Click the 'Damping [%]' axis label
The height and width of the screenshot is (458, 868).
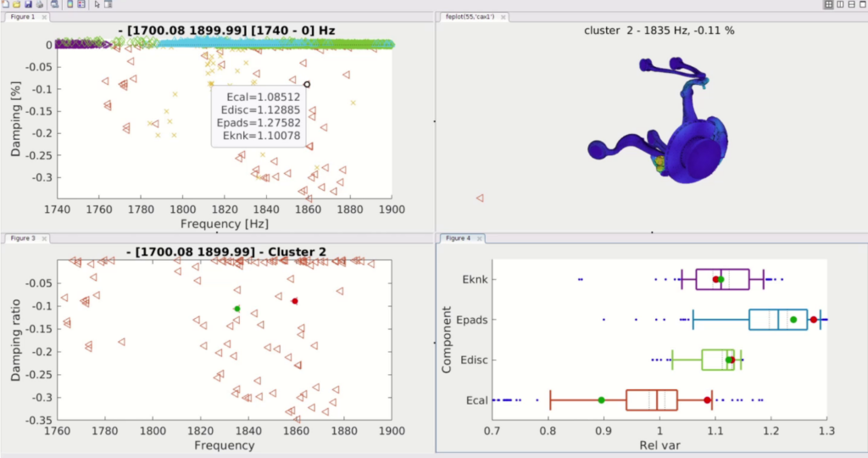click(x=15, y=119)
